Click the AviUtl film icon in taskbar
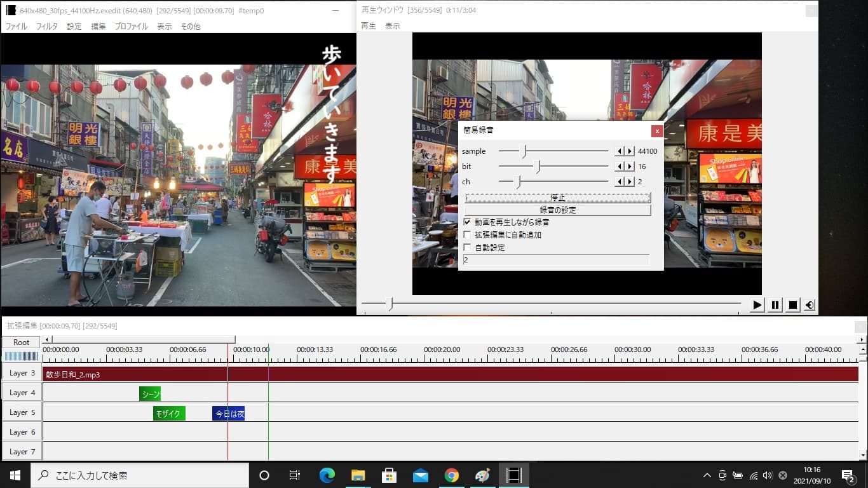The width and height of the screenshot is (868, 488). (513, 475)
